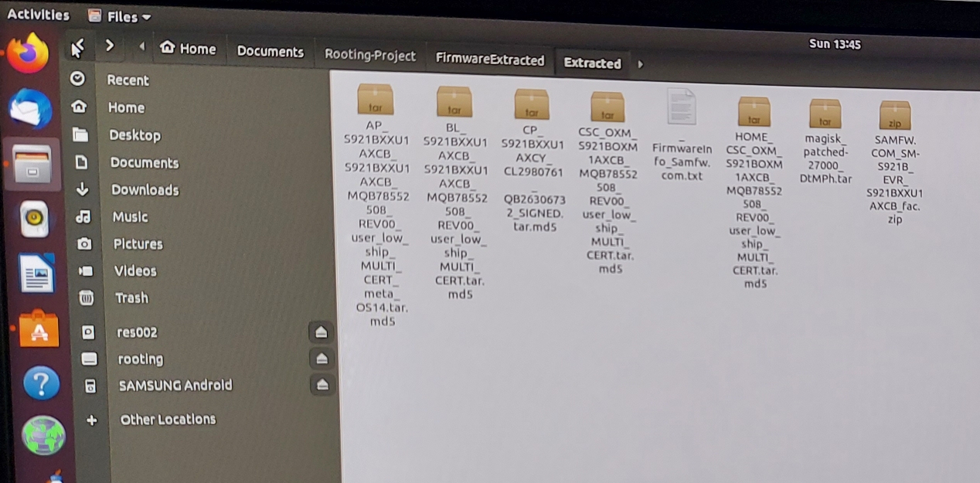This screenshot has height=483, width=980.
Task: Select the SAMFW.COM zip archive icon
Action: (x=895, y=116)
